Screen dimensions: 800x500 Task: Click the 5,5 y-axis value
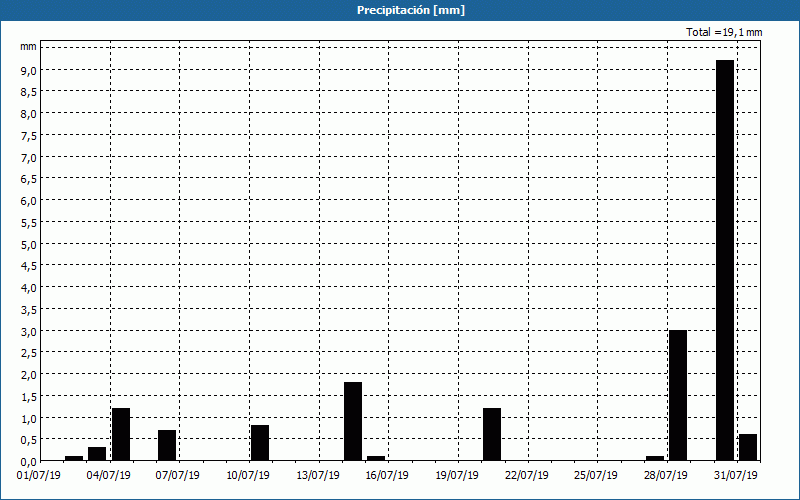pos(29,223)
